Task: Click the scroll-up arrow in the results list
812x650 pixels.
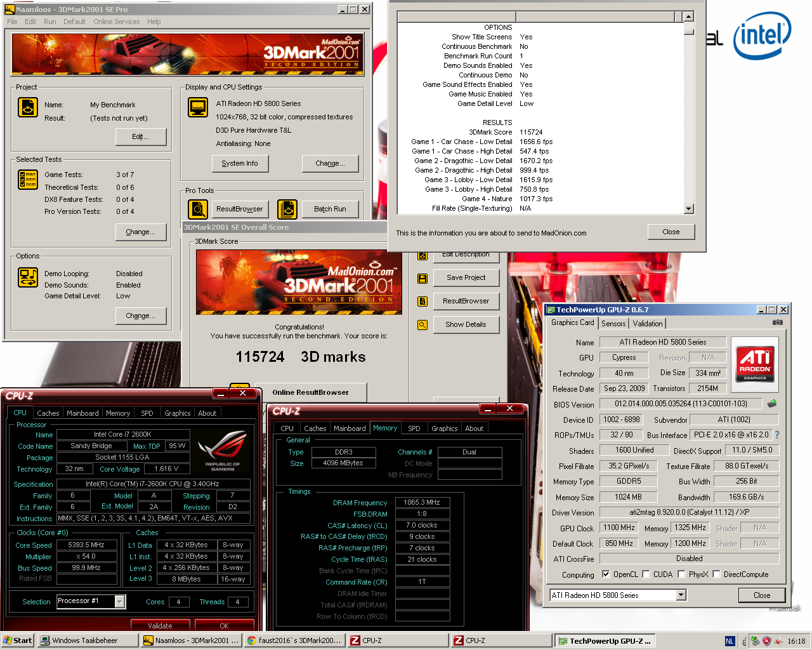Action: [x=689, y=17]
